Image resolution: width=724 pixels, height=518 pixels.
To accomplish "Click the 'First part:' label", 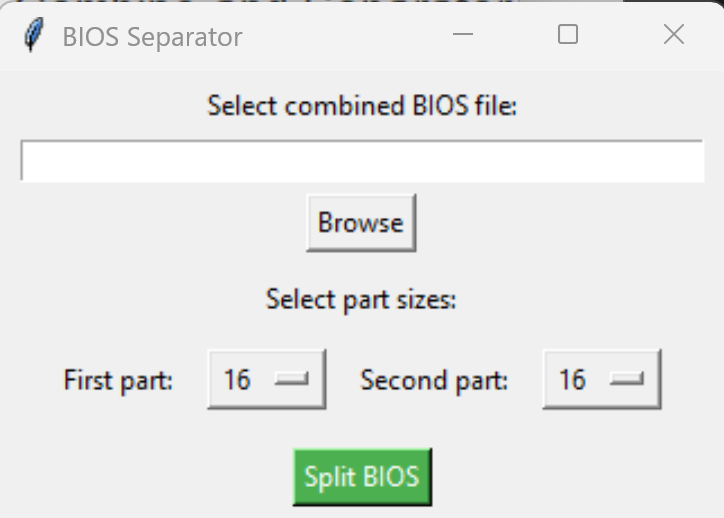I will tap(118, 380).
